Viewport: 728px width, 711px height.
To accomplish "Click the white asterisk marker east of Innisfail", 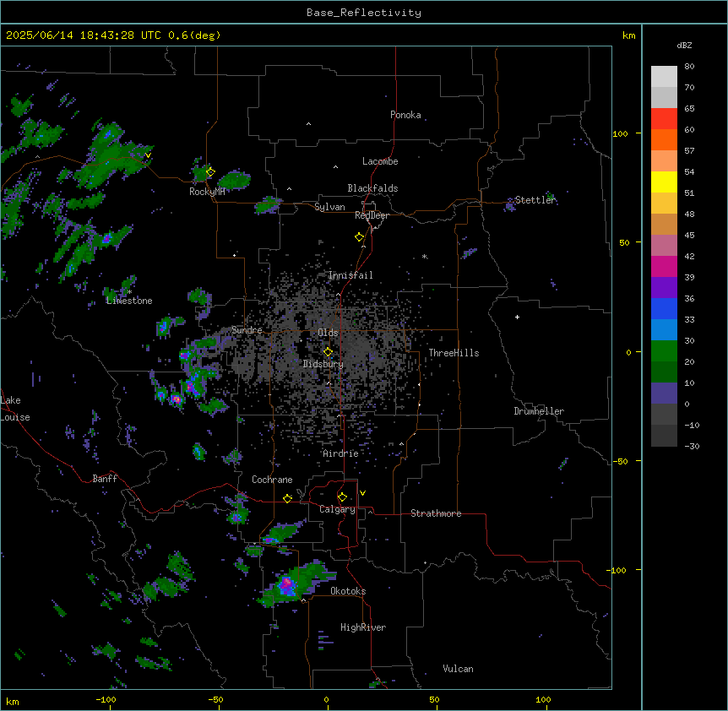I will (424, 257).
